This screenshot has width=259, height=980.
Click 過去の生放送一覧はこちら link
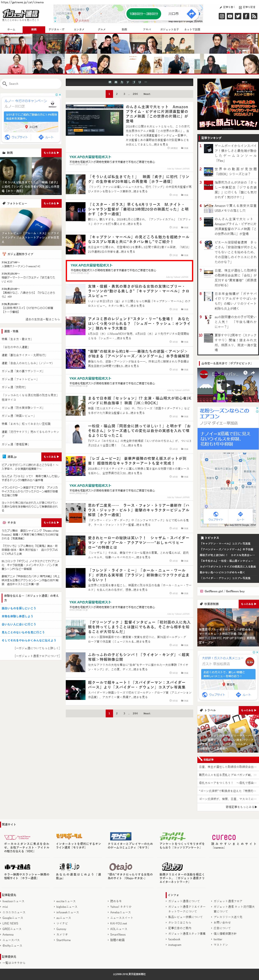click(x=43, y=319)
